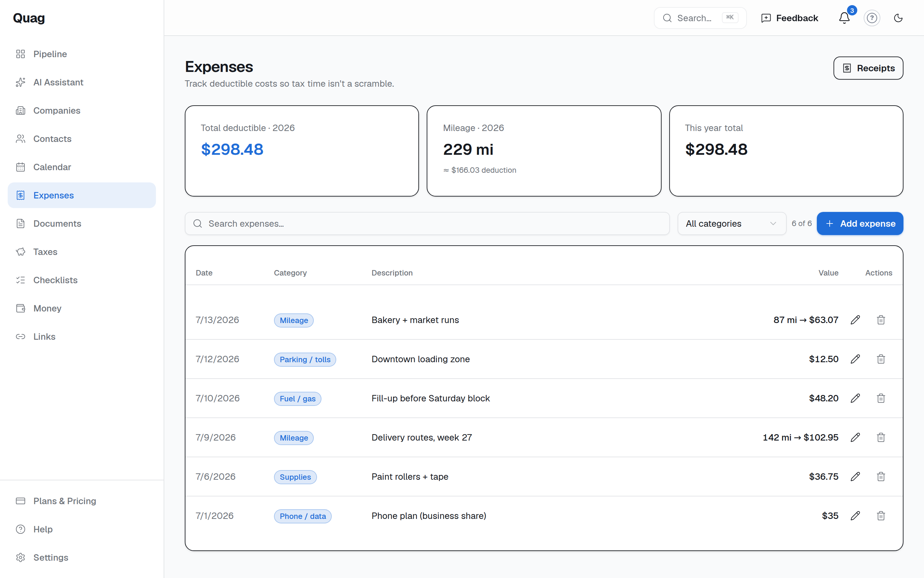Open AI Assistant in the sidebar
924x578 pixels.
[x=82, y=82]
